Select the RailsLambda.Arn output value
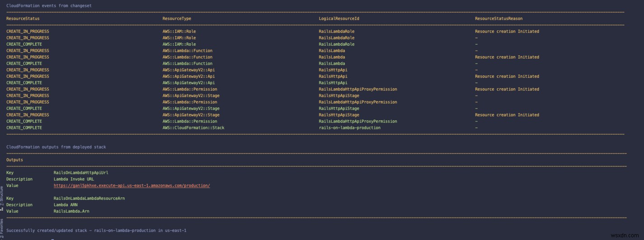The image size is (644, 240). pos(71,211)
